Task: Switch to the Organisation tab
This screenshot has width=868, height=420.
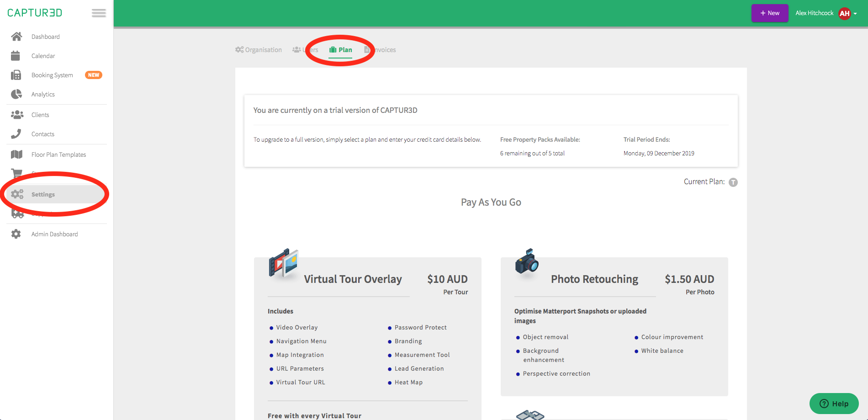Action: tap(259, 50)
